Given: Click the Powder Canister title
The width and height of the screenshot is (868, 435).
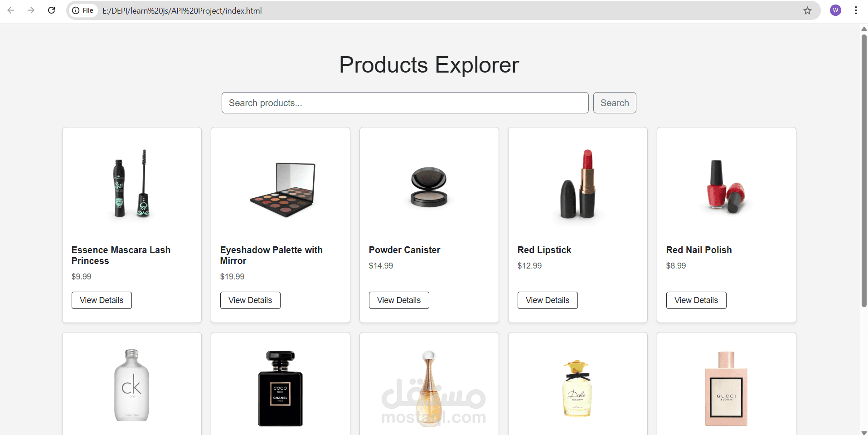Looking at the screenshot, I should (x=404, y=250).
